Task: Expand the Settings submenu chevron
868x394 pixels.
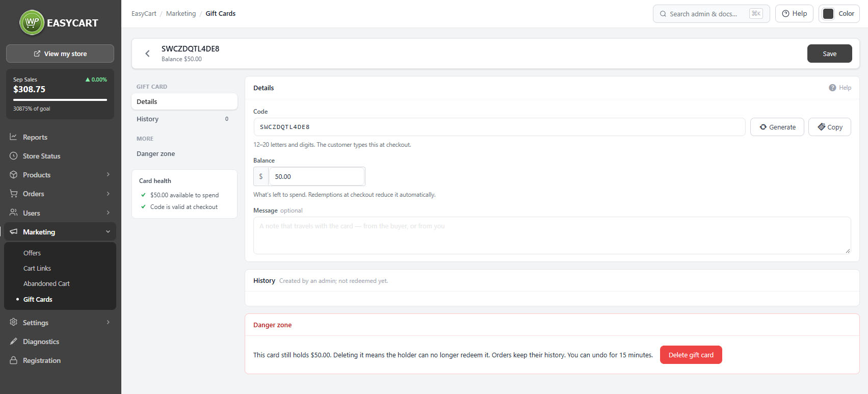Action: click(108, 322)
